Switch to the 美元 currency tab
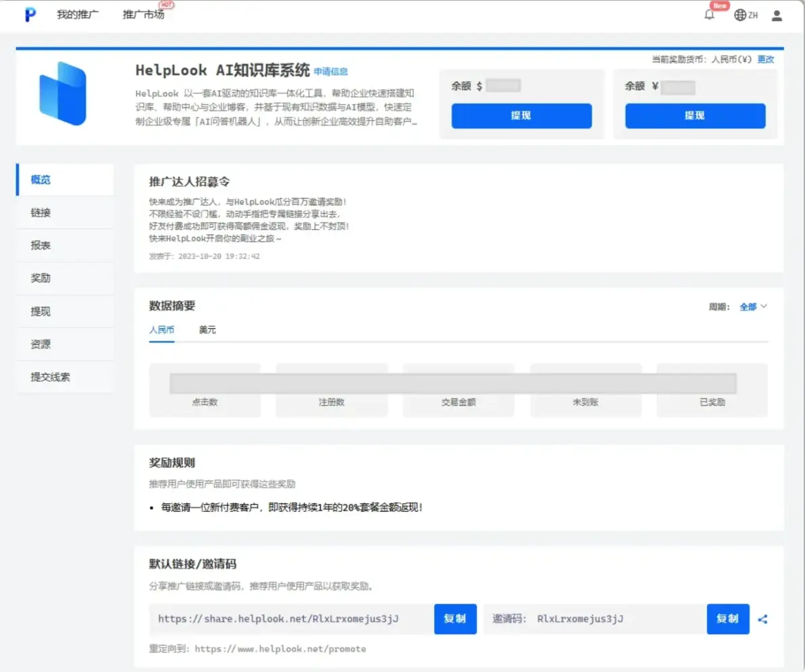Image resolution: width=805 pixels, height=672 pixels. [207, 330]
